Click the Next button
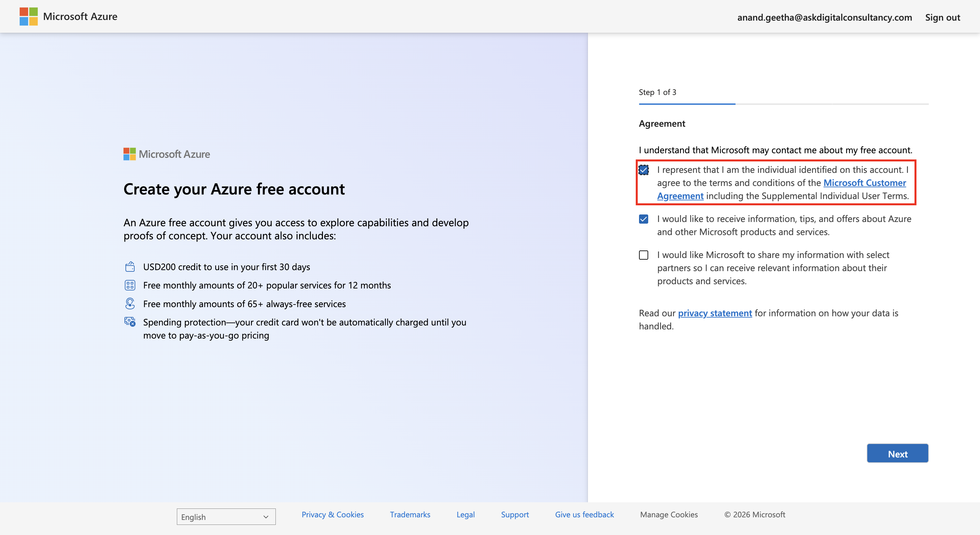 (x=897, y=453)
